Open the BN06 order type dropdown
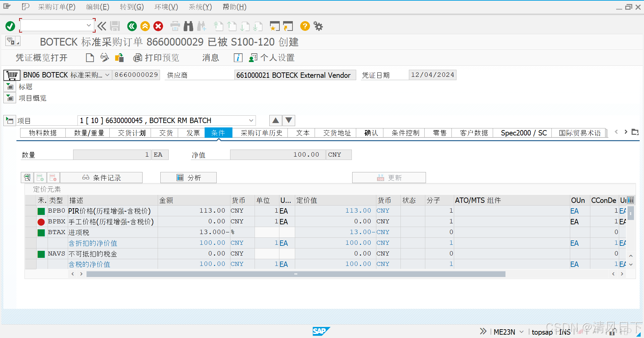The width and height of the screenshot is (644, 338). tap(107, 75)
